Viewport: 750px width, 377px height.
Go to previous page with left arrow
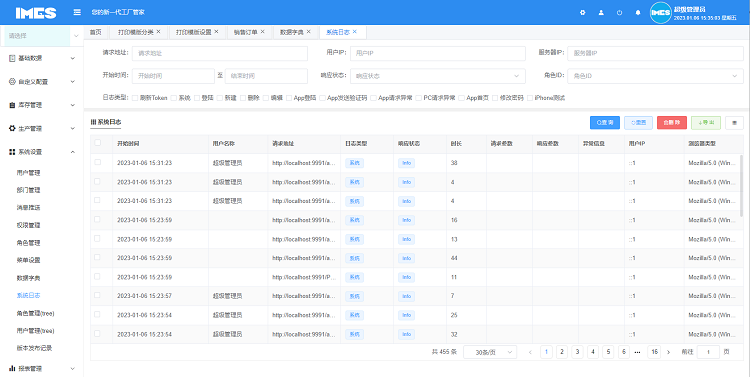tap(530, 352)
